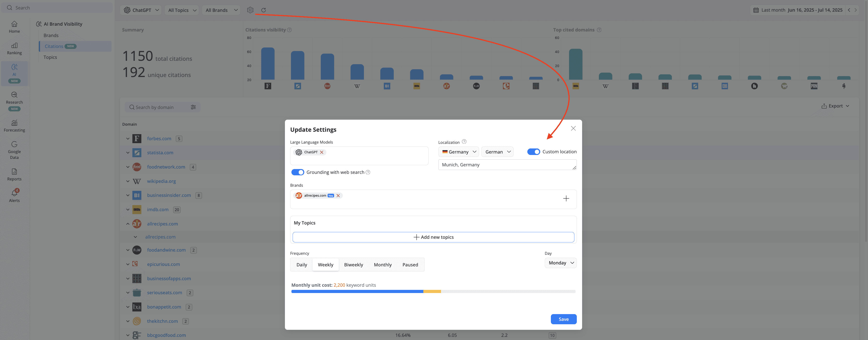Open the Reports sidebar icon
868x340 pixels.
pyautogui.click(x=14, y=175)
